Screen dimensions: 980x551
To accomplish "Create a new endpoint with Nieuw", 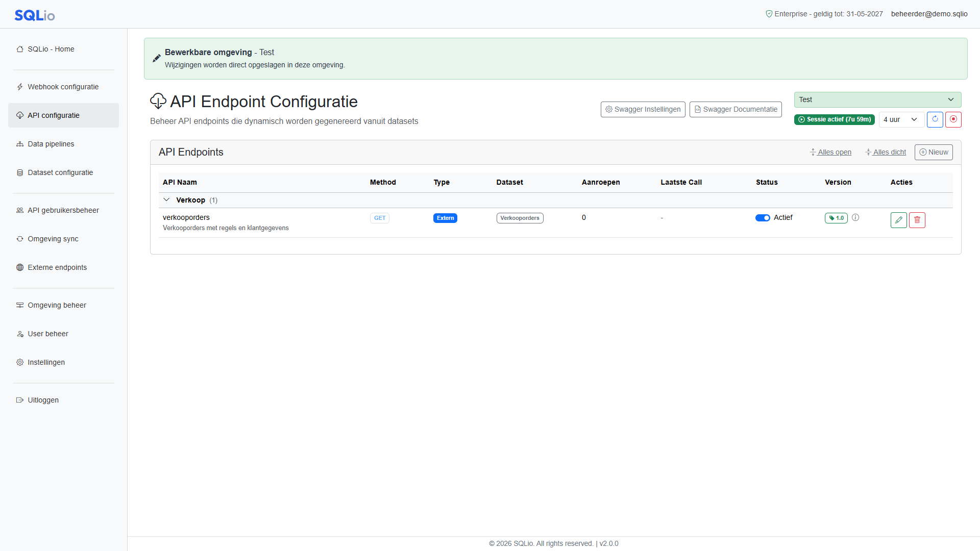I will pos(934,152).
